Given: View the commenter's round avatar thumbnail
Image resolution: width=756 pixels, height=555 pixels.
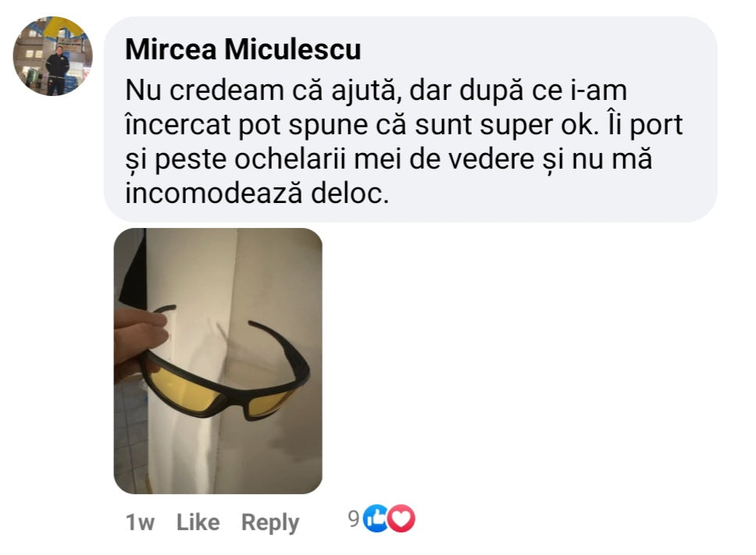Looking at the screenshot, I should (x=52, y=56).
